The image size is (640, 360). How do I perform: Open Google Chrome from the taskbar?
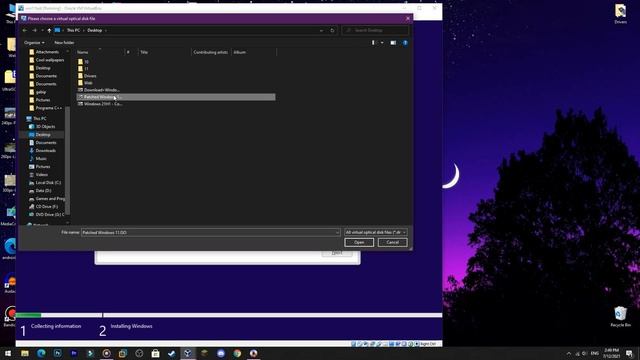tap(237, 353)
